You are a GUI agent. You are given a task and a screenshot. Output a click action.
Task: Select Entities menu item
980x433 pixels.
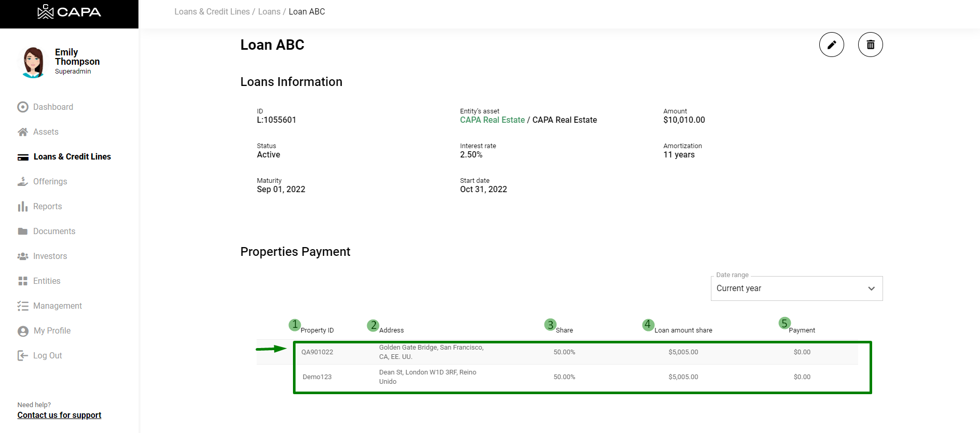tap(47, 281)
